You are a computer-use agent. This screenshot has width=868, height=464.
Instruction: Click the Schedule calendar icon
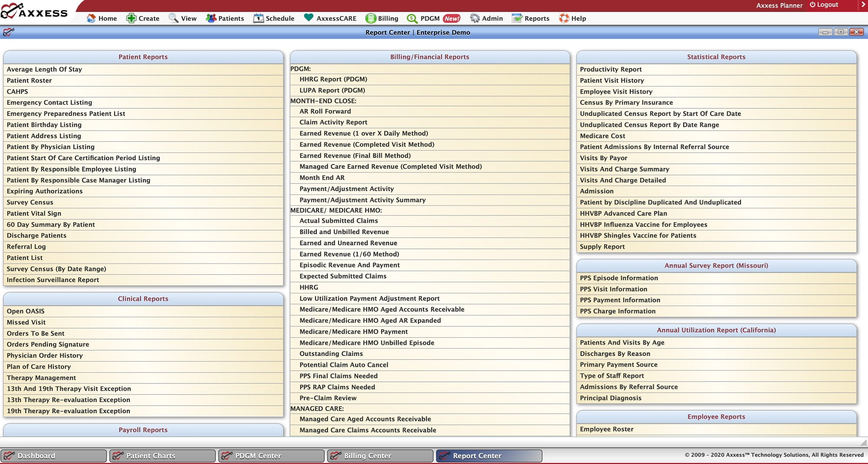[x=259, y=18]
